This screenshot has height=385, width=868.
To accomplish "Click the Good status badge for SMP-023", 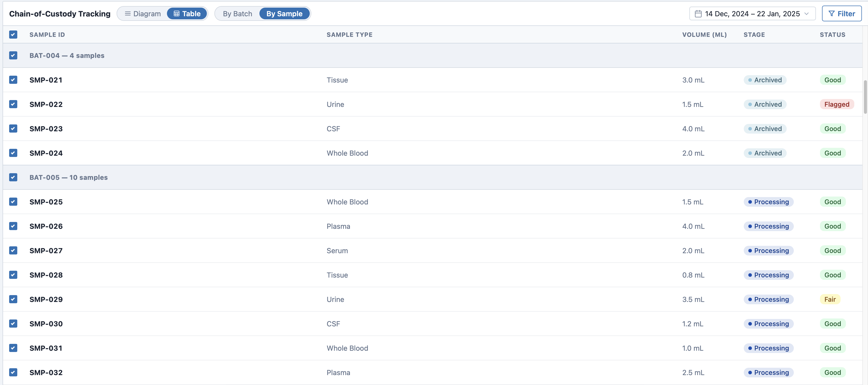I will tap(833, 129).
